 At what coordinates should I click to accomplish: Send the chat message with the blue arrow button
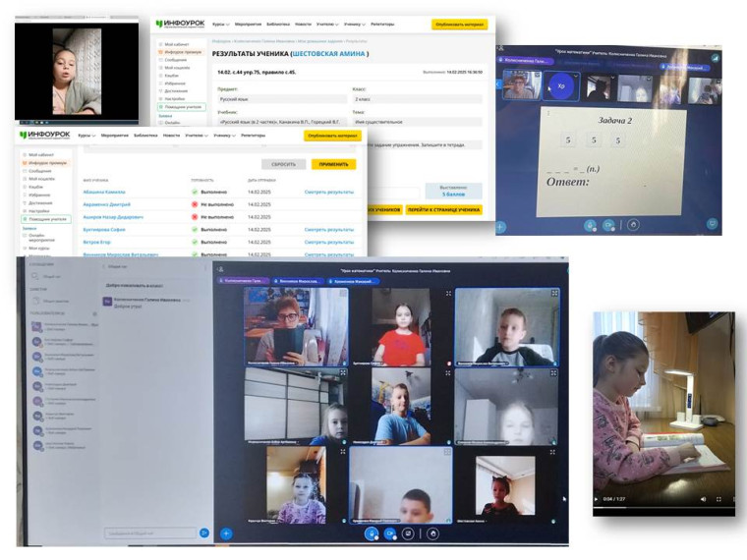coord(204,532)
